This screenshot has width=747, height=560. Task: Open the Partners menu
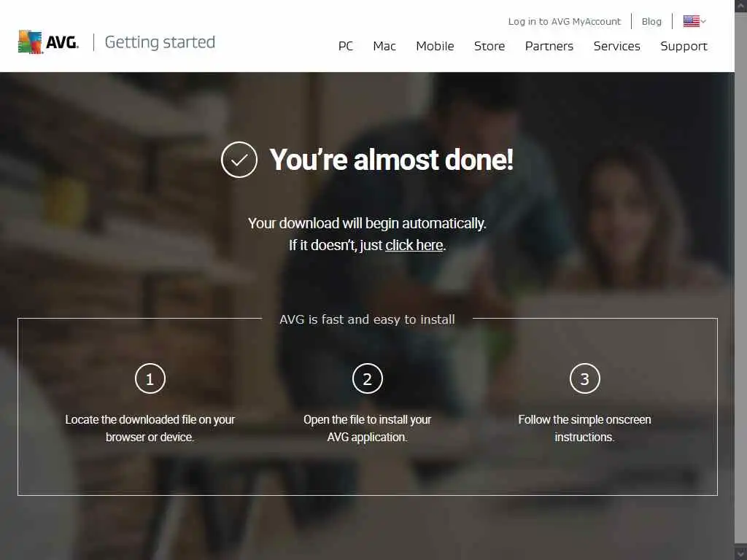[x=549, y=46]
